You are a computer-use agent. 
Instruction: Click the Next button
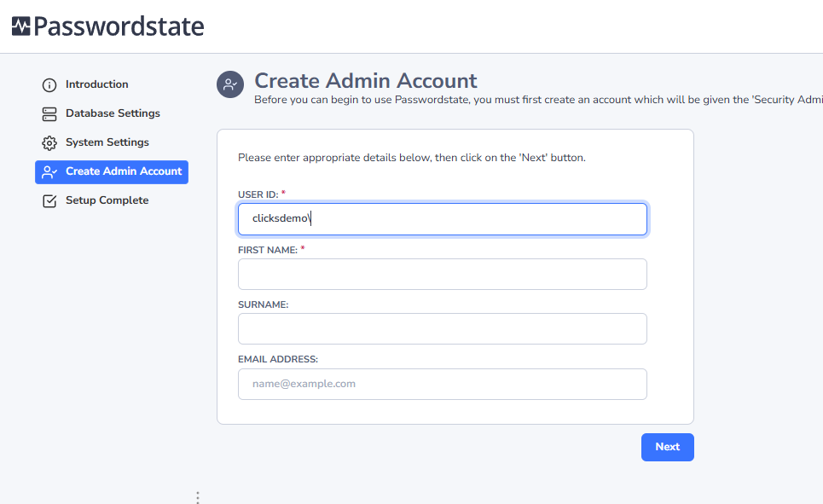pyautogui.click(x=668, y=448)
